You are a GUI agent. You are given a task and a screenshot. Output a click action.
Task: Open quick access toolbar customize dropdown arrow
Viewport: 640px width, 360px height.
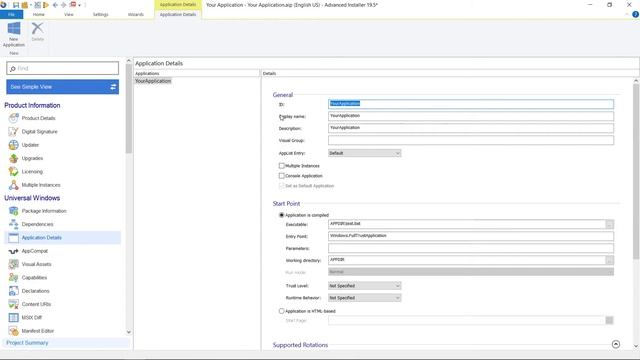(x=80, y=5)
